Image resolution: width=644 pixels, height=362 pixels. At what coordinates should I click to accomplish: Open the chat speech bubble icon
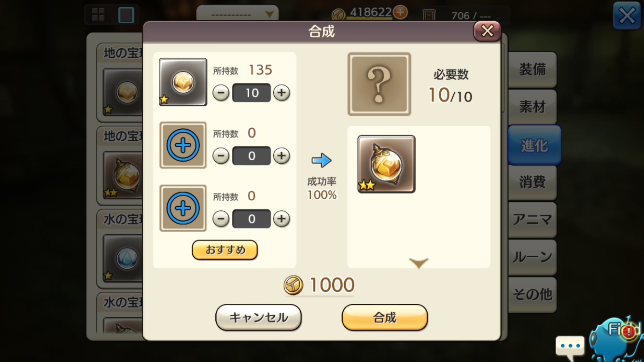point(570,346)
